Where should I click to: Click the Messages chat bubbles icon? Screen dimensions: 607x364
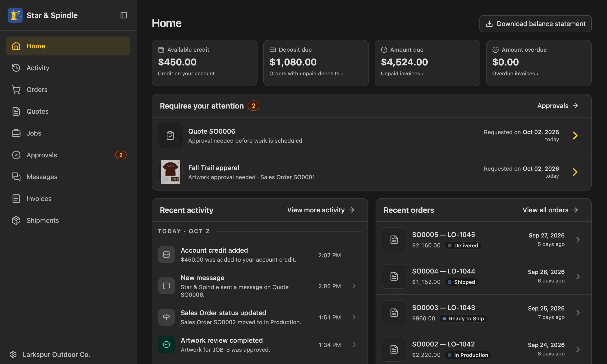click(x=16, y=177)
